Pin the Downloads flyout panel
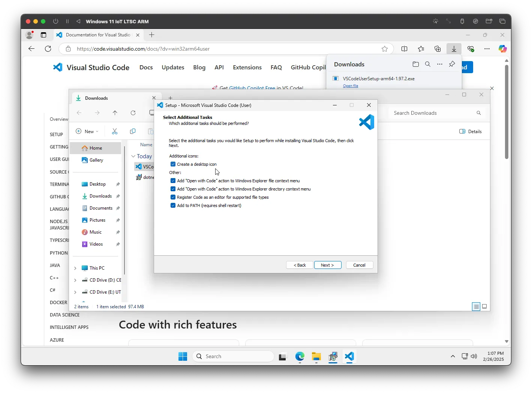The width and height of the screenshot is (532, 393). [452, 64]
